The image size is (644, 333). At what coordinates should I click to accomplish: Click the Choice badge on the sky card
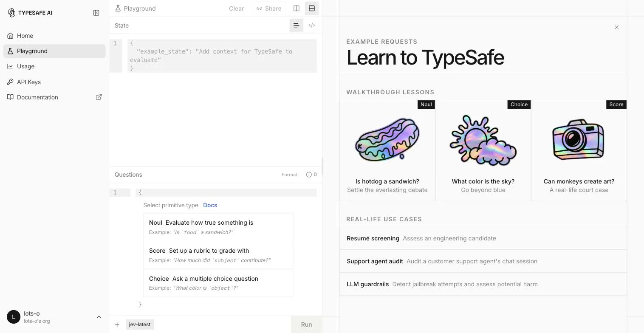tap(519, 104)
